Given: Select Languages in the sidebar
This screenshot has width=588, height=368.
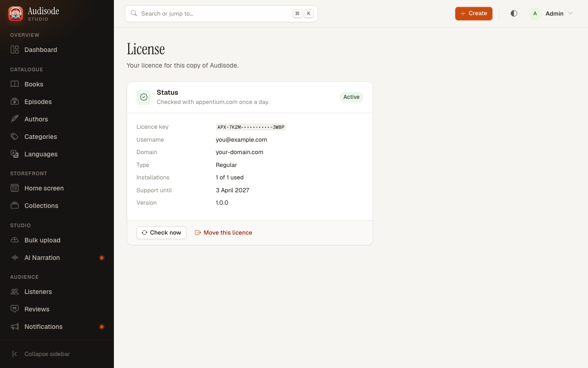Looking at the screenshot, I should (x=57, y=154).
